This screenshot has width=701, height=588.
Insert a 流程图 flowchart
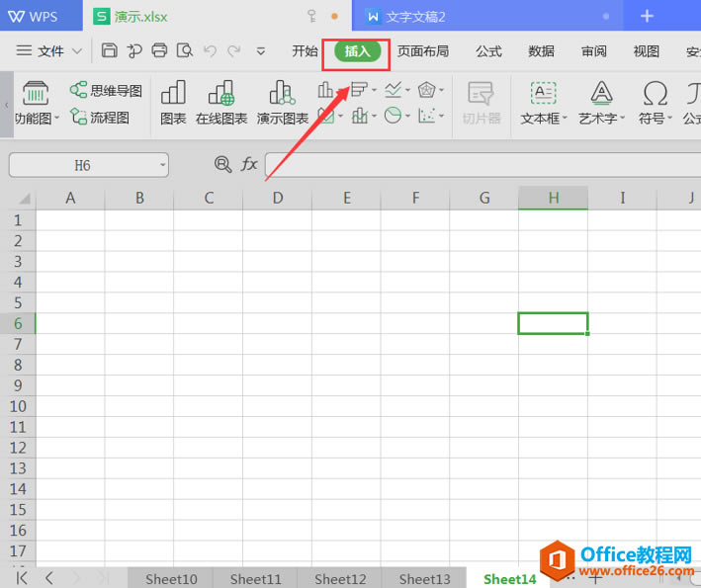pos(100,118)
